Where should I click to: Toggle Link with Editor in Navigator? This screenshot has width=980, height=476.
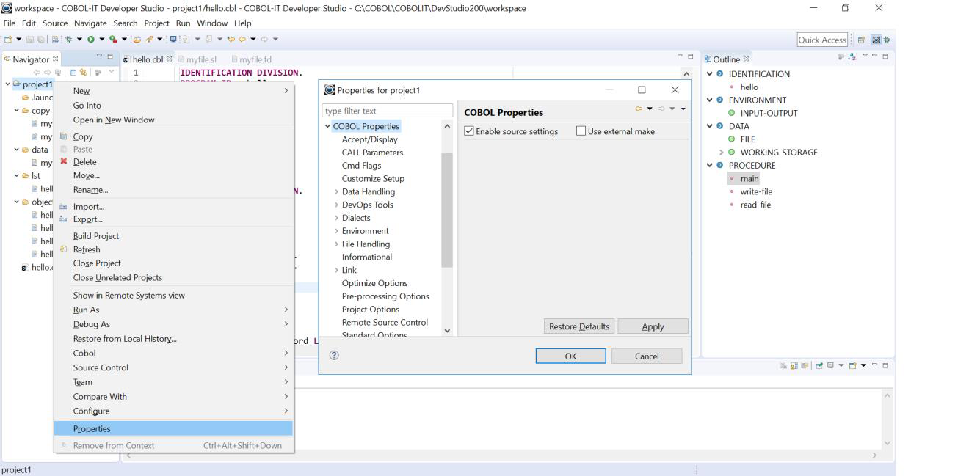click(x=83, y=70)
